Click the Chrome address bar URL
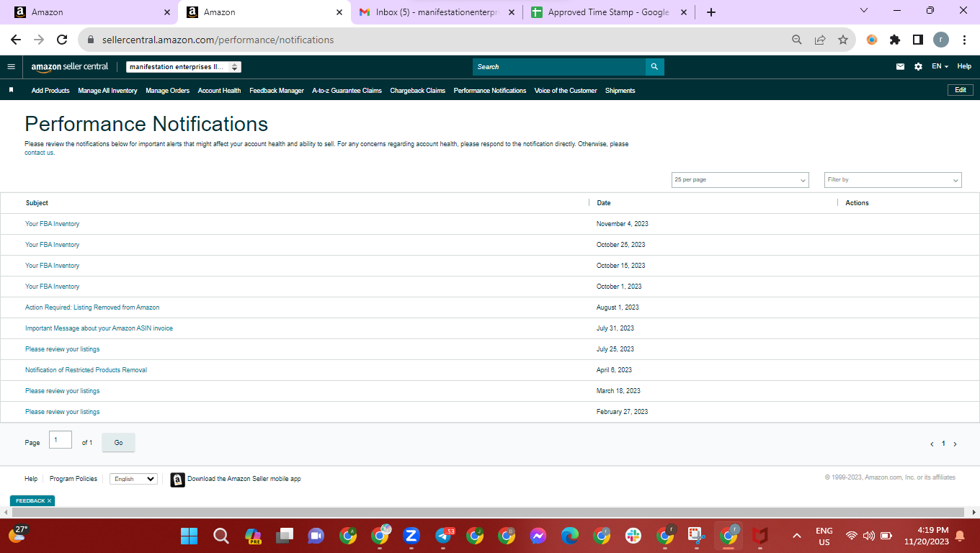980x553 pixels. (x=216, y=40)
